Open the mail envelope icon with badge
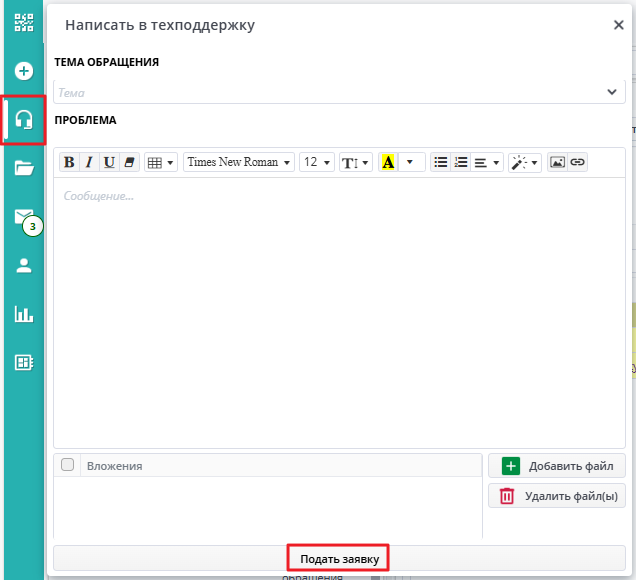The height and width of the screenshot is (580, 636). (x=24, y=217)
